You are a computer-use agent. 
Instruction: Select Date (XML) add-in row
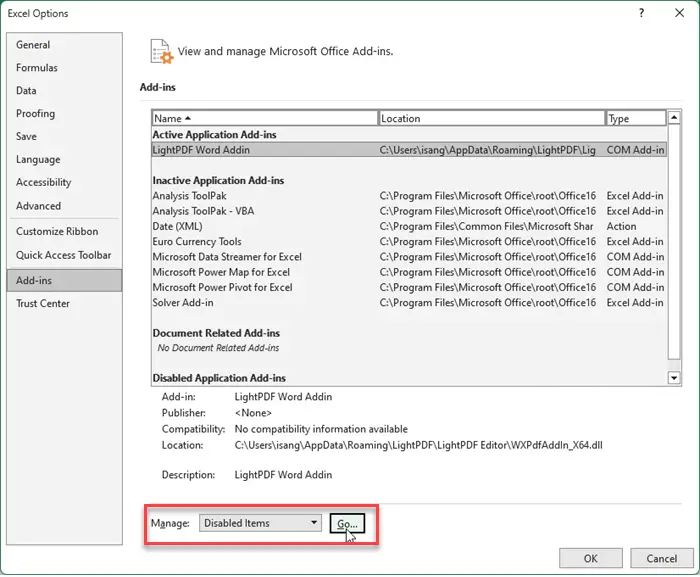[409, 226]
